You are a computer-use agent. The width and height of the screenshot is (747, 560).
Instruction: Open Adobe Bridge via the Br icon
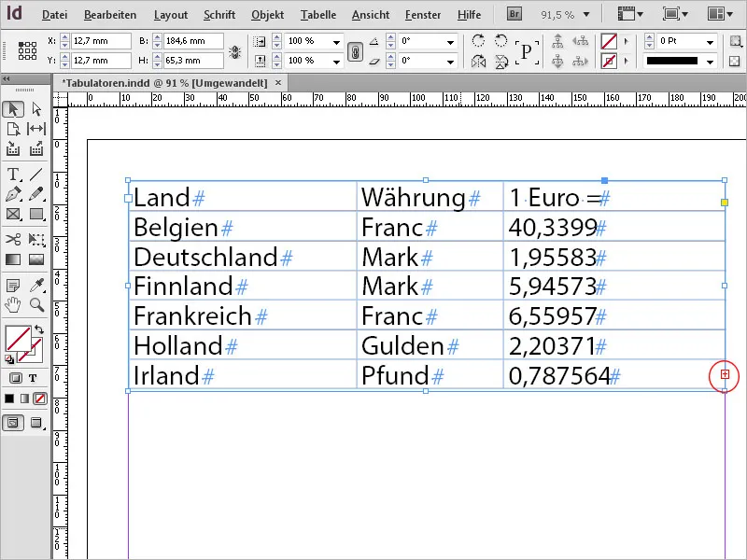pos(514,14)
